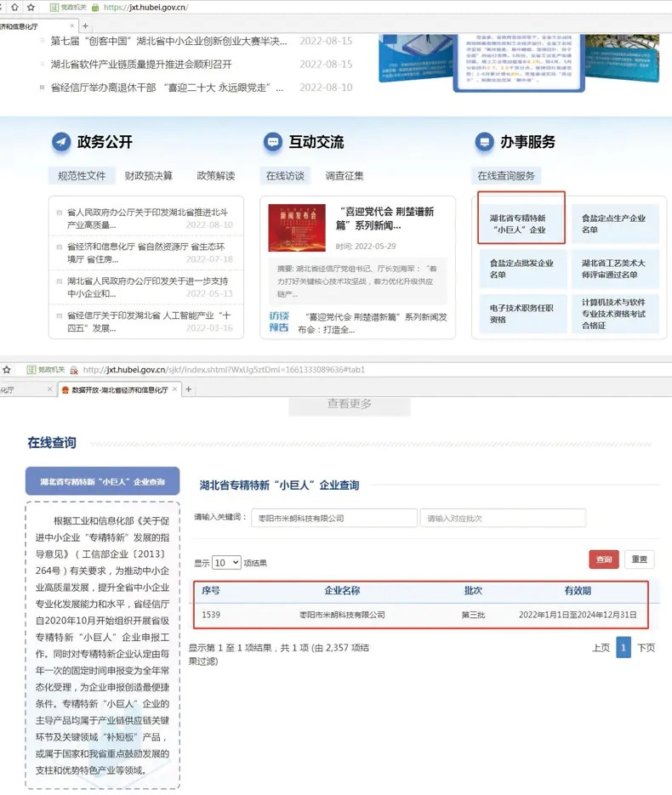Click the favicon on the 数据开放 tab
672x795 pixels.
click(65, 390)
